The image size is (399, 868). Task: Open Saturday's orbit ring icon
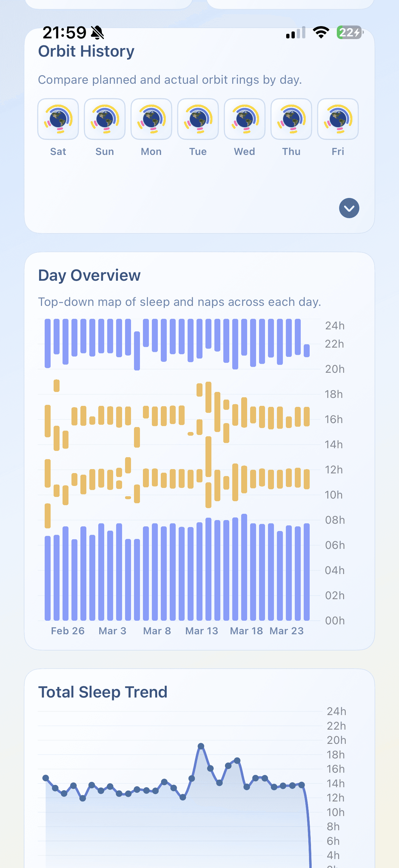[58, 119]
